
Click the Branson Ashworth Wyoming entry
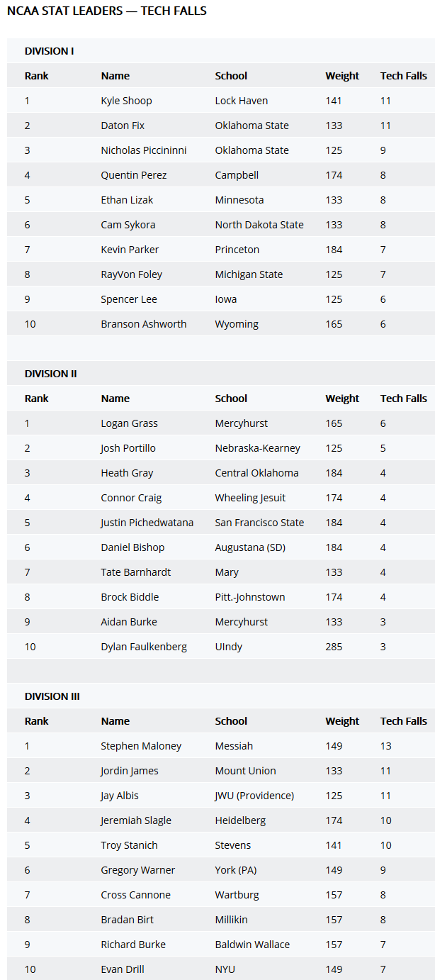(221, 324)
